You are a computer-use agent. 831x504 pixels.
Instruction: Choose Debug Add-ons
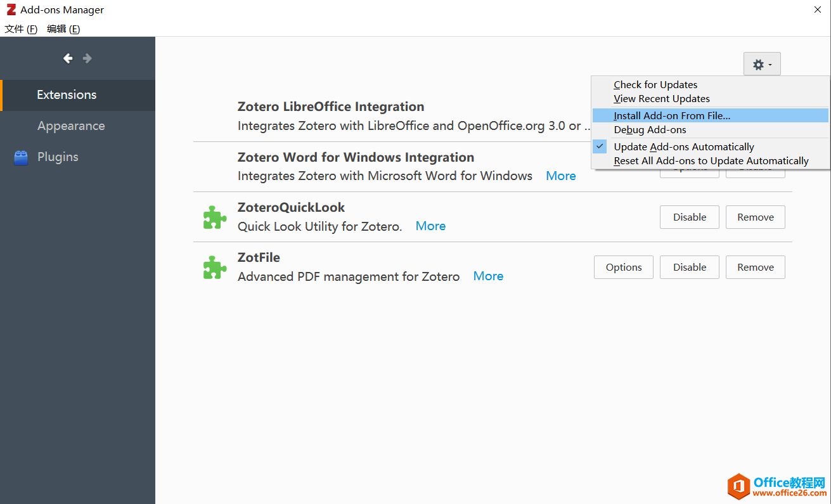click(710, 130)
